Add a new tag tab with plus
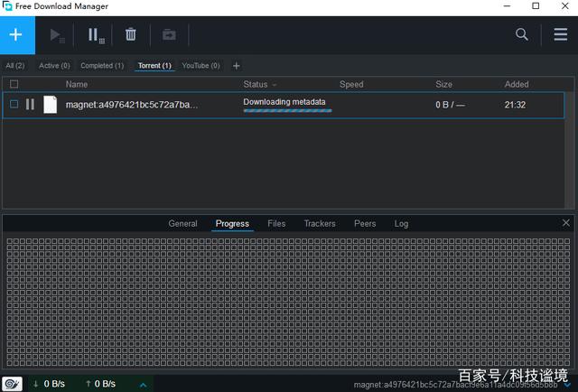This screenshot has width=578, height=392. [x=237, y=66]
